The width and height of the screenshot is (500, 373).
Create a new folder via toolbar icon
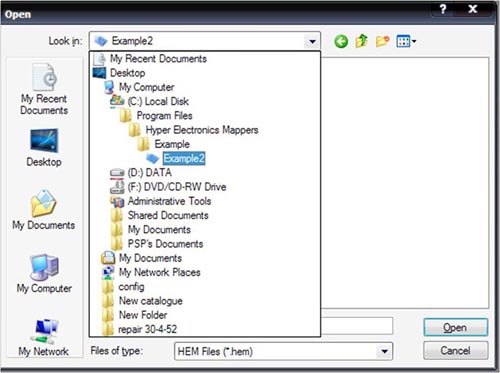point(382,41)
